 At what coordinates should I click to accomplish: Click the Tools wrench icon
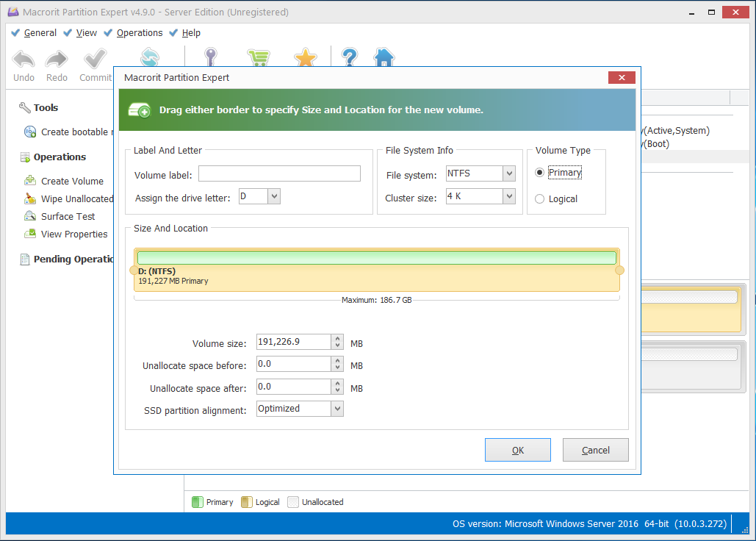pyautogui.click(x=24, y=107)
